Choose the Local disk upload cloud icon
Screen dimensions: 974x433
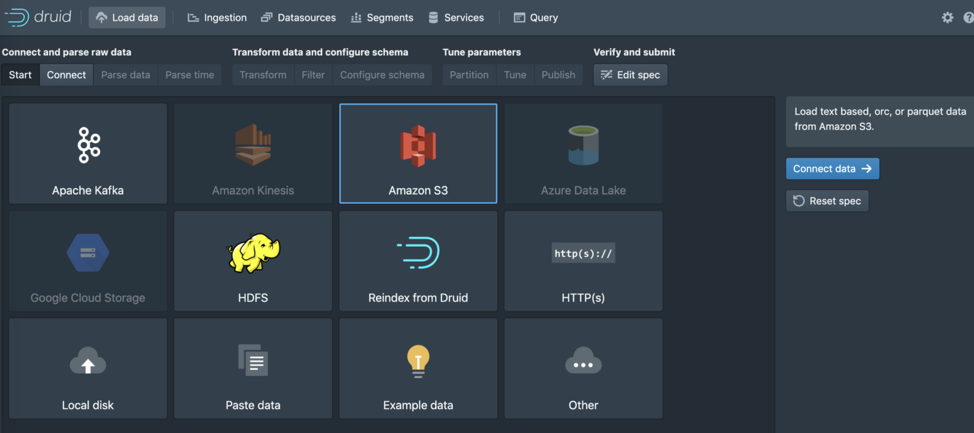coord(88,360)
